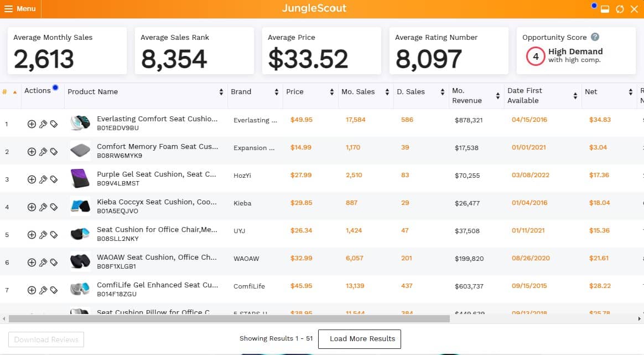The width and height of the screenshot is (644, 355).
Task: Click the key icon for ComfiLife Gel Enhanced cushion
Action: (43, 290)
